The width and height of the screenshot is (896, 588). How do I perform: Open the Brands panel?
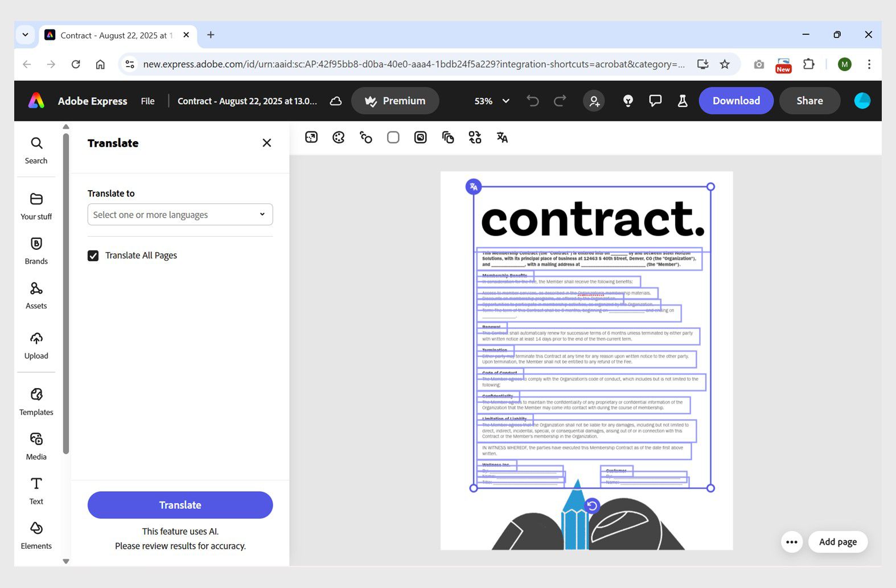coord(36,251)
